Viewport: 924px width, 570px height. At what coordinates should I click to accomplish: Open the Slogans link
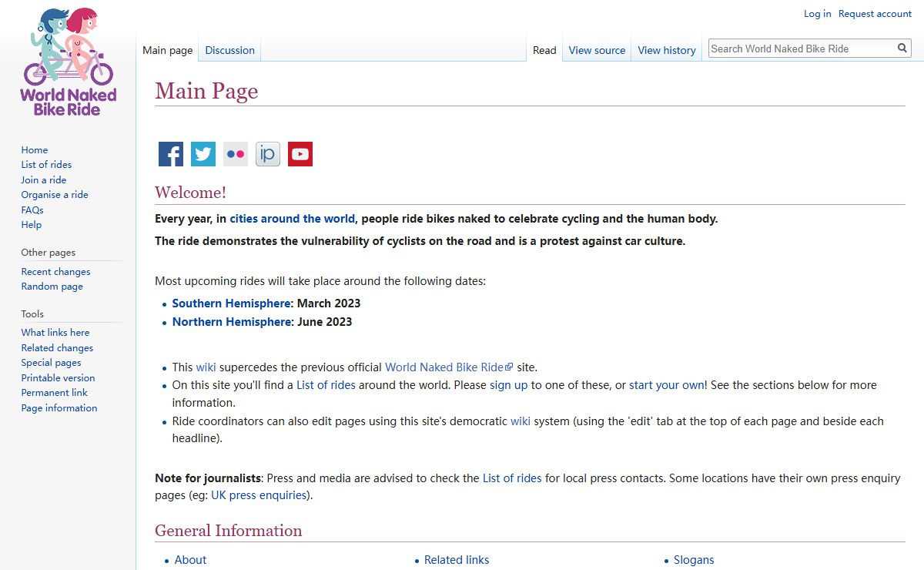point(694,560)
